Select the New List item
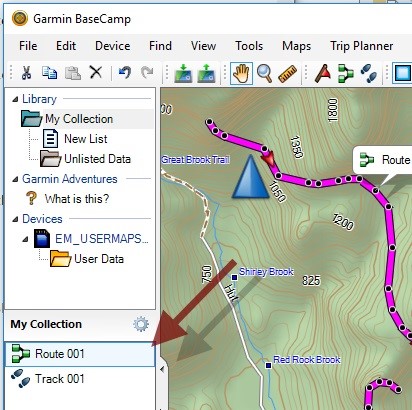 [86, 139]
